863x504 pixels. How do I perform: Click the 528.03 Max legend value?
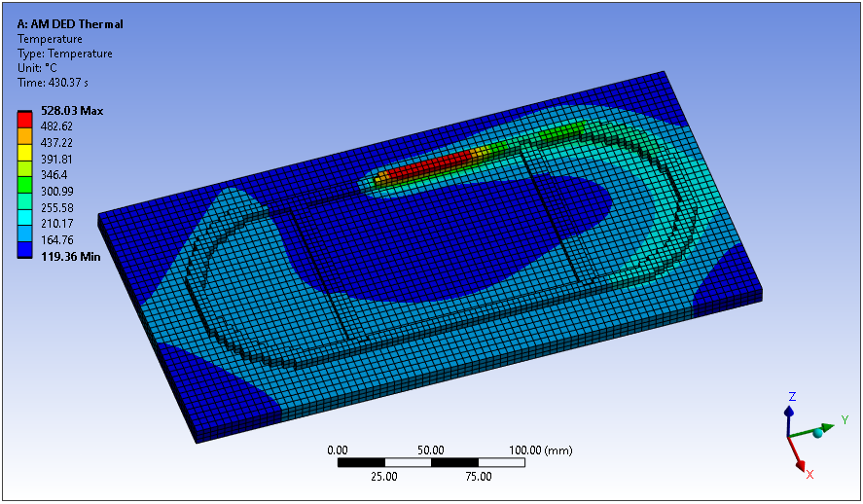pyautogui.click(x=72, y=111)
